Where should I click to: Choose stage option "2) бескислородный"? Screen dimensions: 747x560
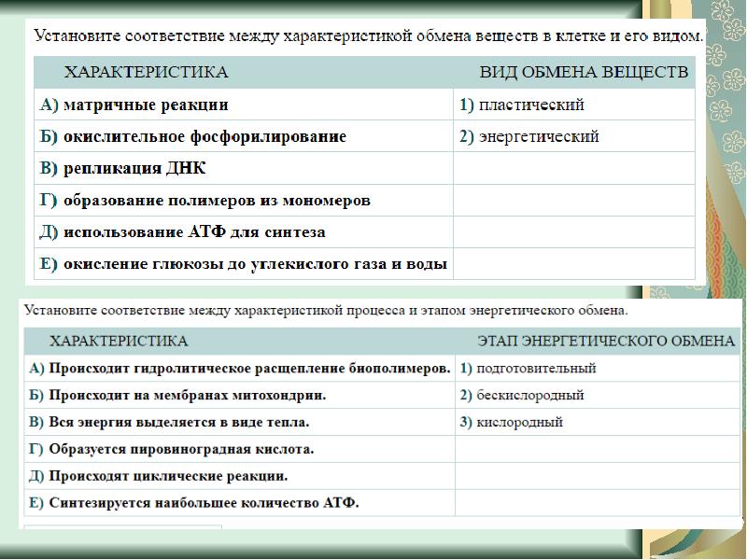click(x=521, y=396)
